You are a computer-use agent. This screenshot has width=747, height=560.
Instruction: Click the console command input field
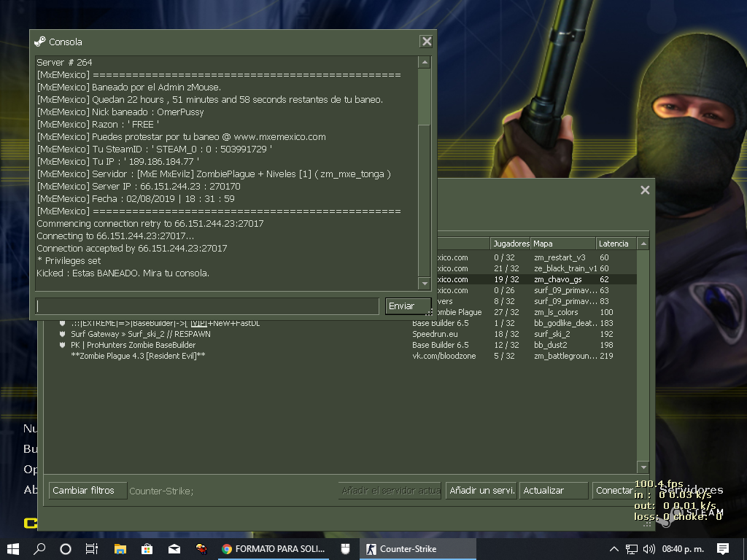[207, 306]
